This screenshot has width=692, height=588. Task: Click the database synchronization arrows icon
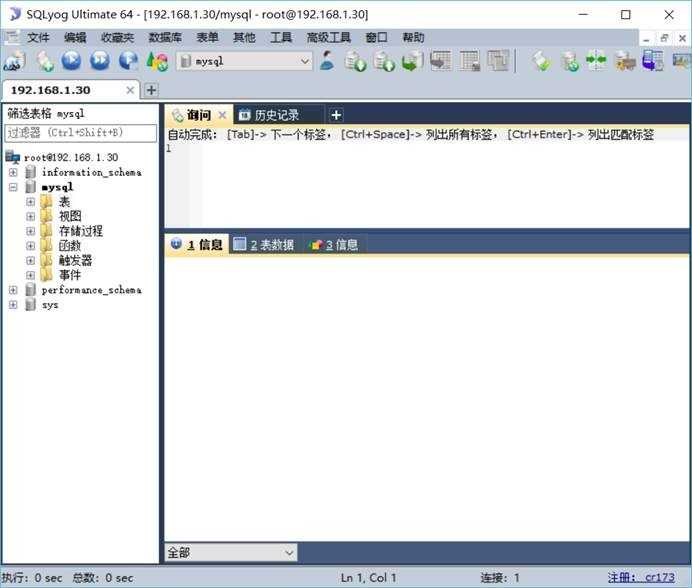click(x=596, y=60)
